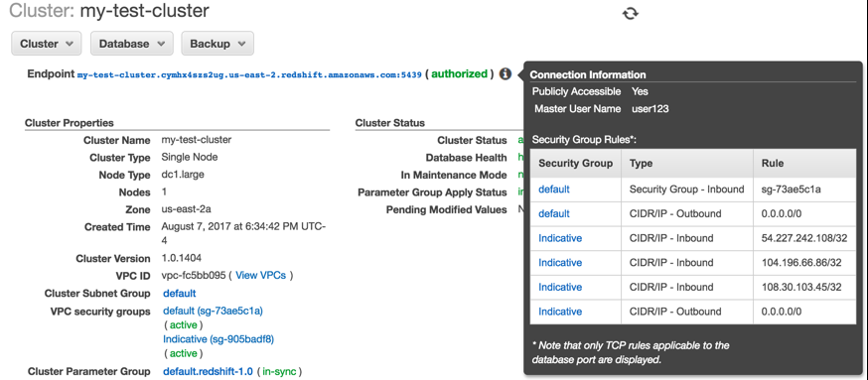Open the Database dropdown menu

point(132,44)
